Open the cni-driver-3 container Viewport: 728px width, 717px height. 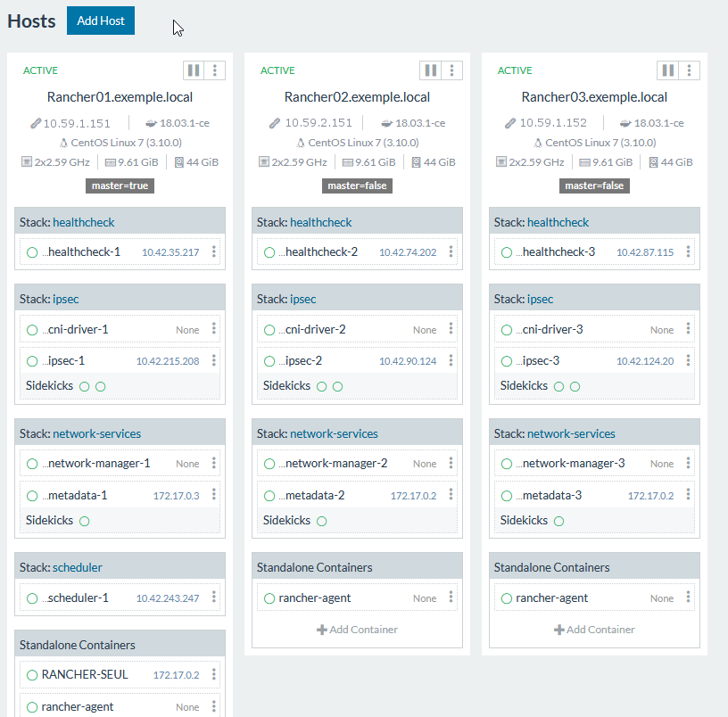(x=550, y=329)
